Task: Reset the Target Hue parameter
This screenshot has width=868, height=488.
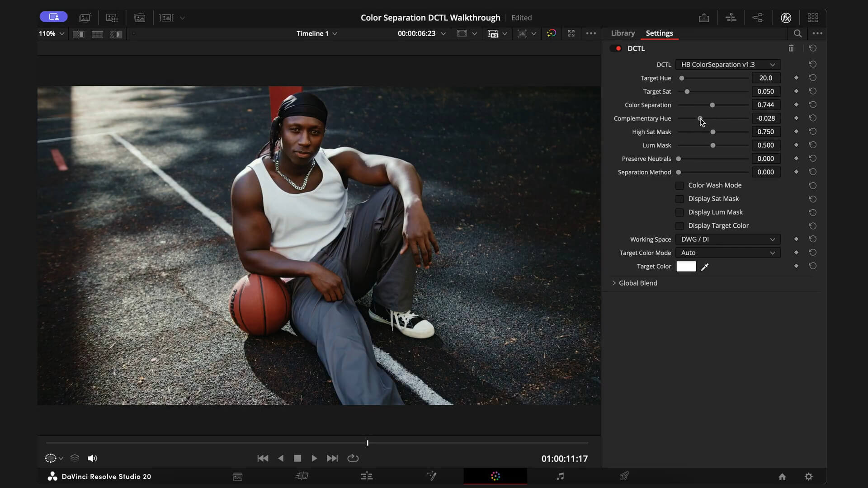Action: point(813,78)
